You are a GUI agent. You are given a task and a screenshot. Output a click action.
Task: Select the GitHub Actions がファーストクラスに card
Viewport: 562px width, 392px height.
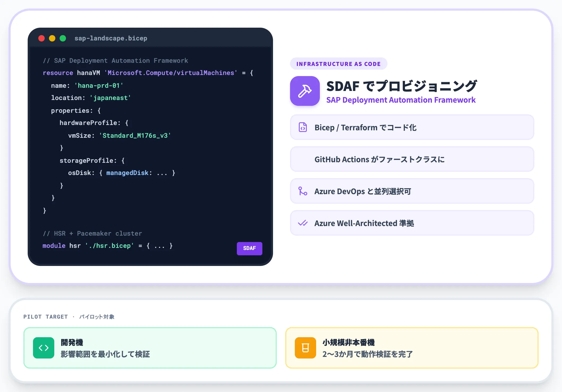click(x=412, y=159)
